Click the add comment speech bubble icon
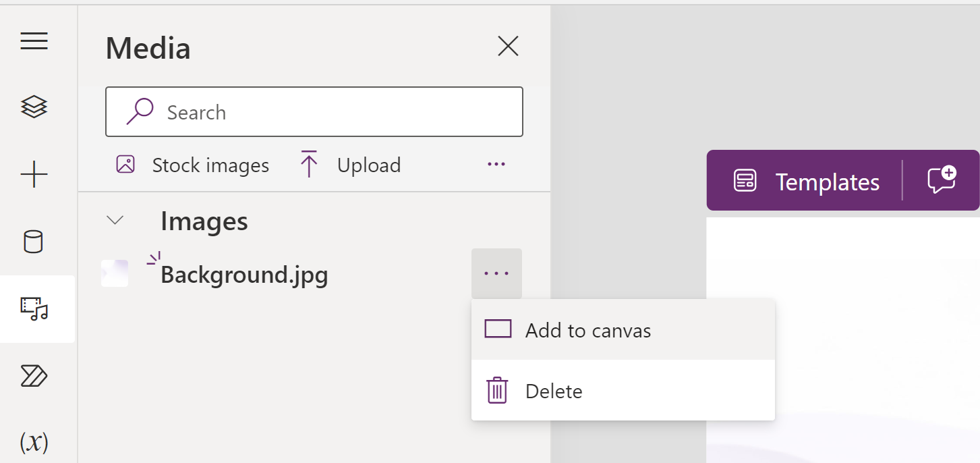 942,180
